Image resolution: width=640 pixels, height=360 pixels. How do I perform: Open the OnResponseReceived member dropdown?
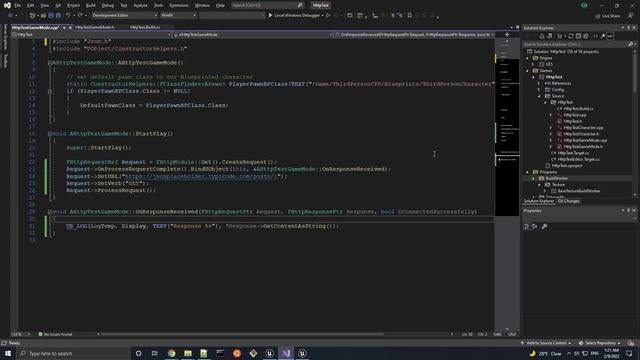414,35
